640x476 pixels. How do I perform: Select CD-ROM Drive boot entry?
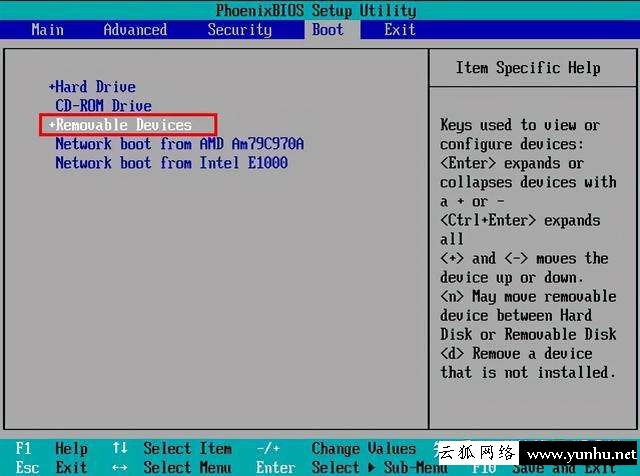tap(104, 106)
